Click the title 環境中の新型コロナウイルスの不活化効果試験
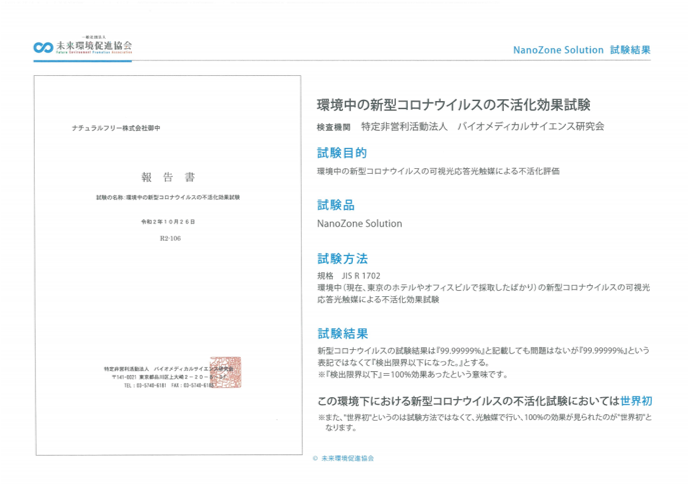This screenshot has height=486, width=688. tap(454, 105)
